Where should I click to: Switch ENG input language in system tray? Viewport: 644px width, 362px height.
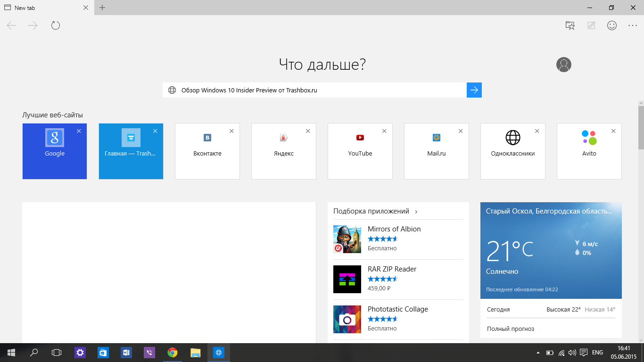point(597,353)
